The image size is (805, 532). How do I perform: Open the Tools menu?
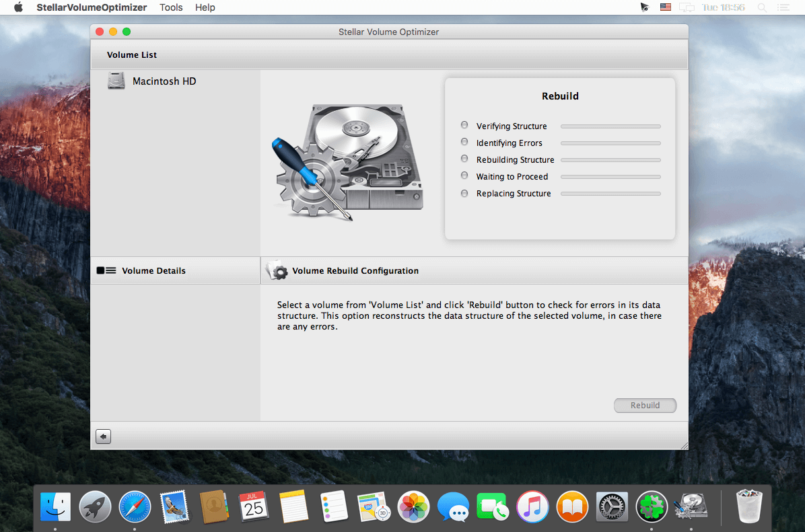[171, 7]
